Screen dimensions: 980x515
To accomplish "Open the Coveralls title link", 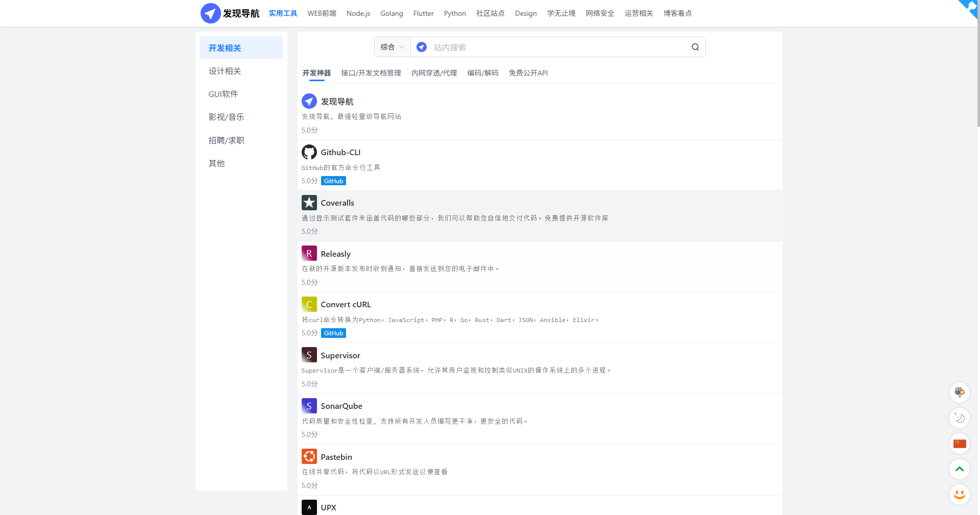I will point(337,203).
